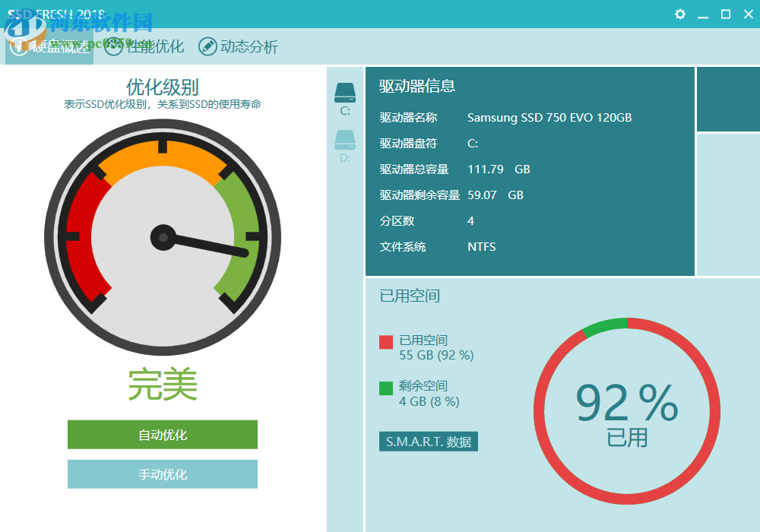Click the dark teal tile in top-right corner
Viewport: 760px width, 532px height.
point(727,99)
